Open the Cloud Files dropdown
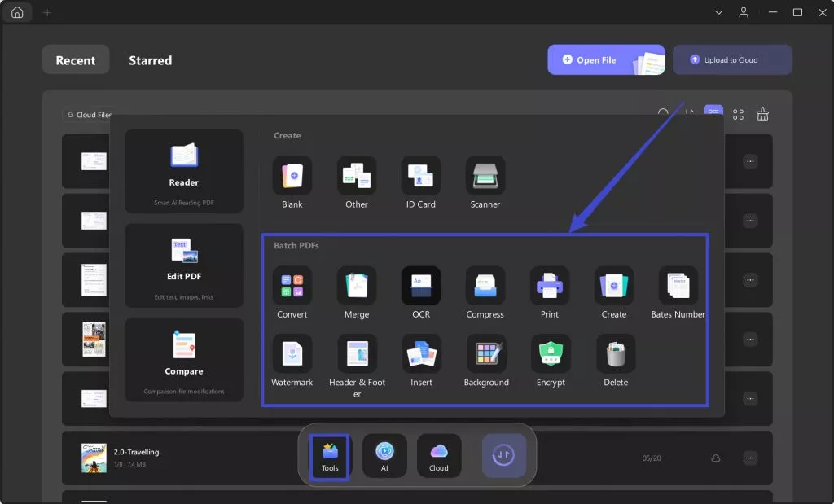The width and height of the screenshot is (834, 504). coord(89,115)
